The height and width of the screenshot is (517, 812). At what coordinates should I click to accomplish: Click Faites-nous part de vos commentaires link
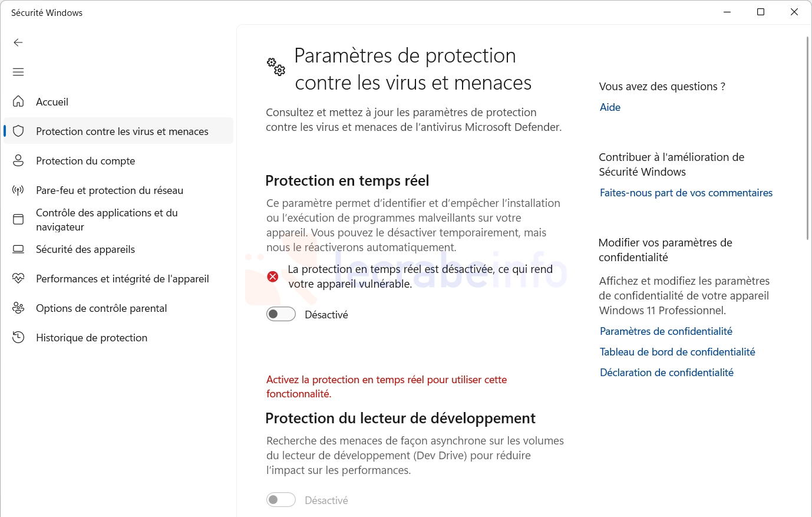(686, 193)
